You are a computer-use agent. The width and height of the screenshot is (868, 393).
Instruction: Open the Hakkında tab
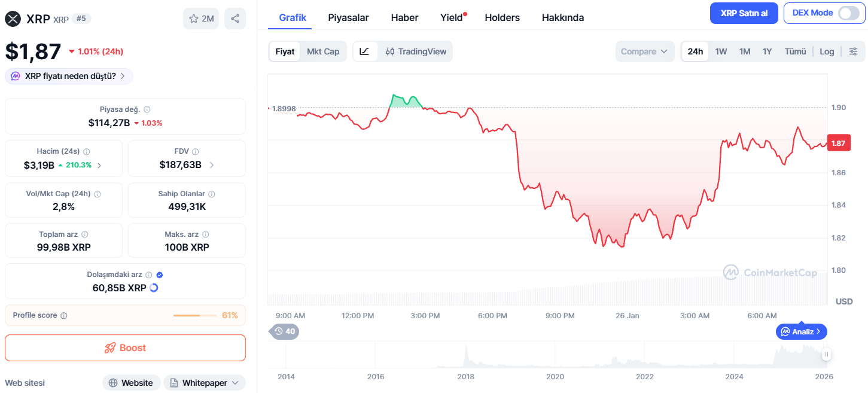click(x=563, y=17)
